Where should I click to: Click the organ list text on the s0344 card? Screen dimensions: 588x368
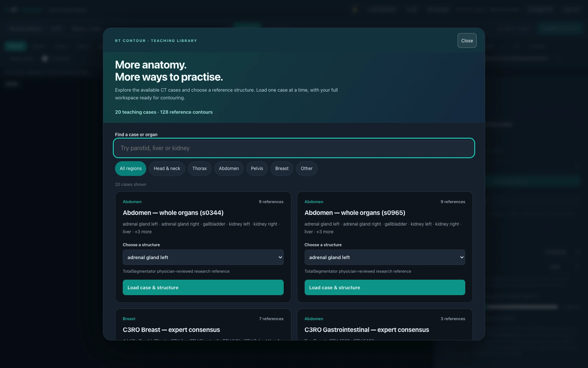pyautogui.click(x=201, y=228)
